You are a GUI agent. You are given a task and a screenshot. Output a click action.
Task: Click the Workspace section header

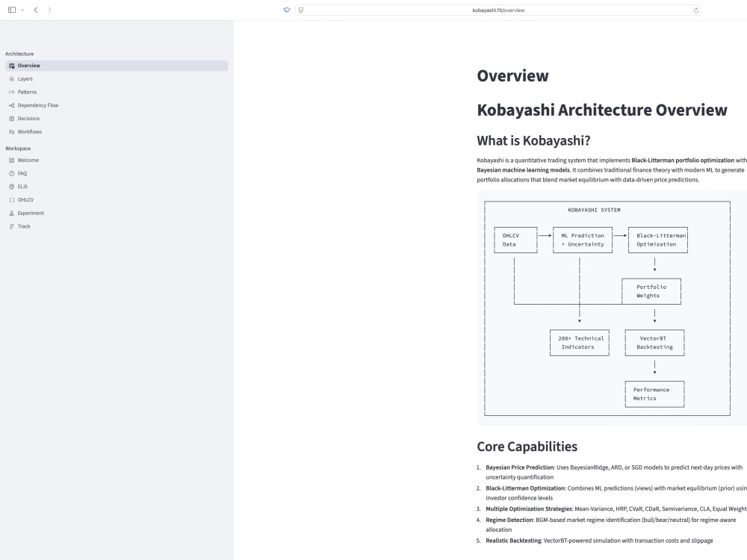[18, 149]
